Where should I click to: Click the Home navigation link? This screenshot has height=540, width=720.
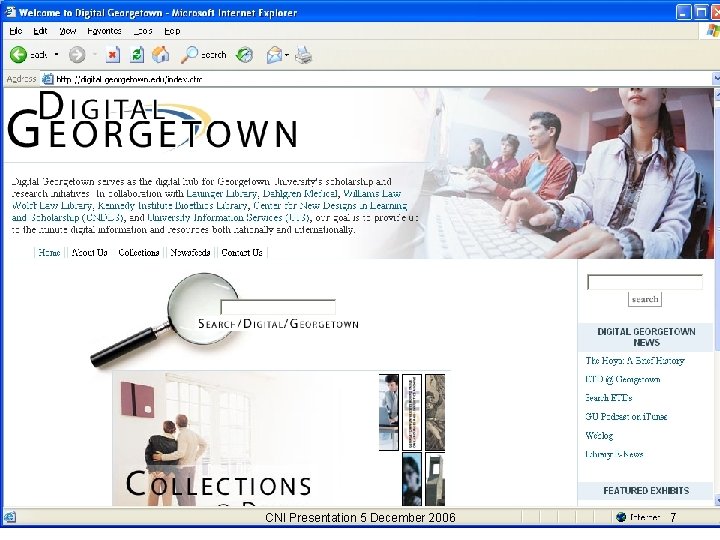coord(49,253)
